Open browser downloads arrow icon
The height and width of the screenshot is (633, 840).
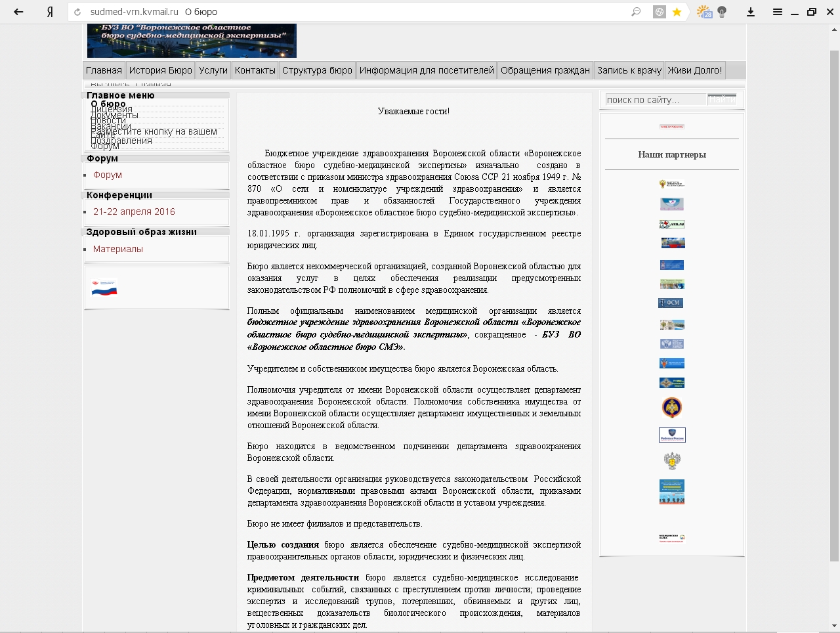(751, 12)
